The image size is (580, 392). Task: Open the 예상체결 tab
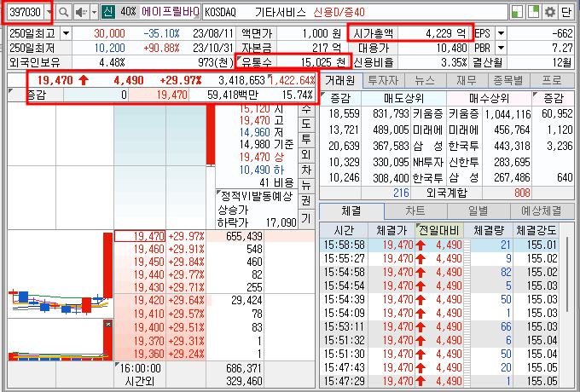tap(542, 211)
